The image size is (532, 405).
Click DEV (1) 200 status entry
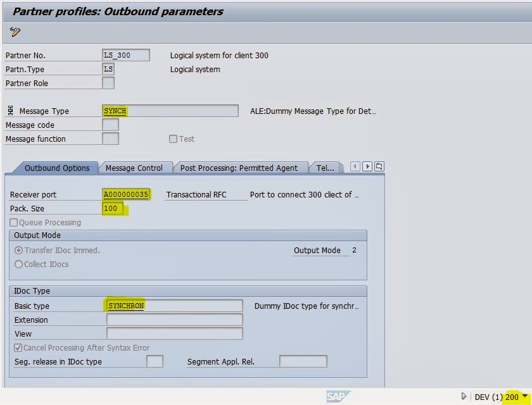pos(497,397)
